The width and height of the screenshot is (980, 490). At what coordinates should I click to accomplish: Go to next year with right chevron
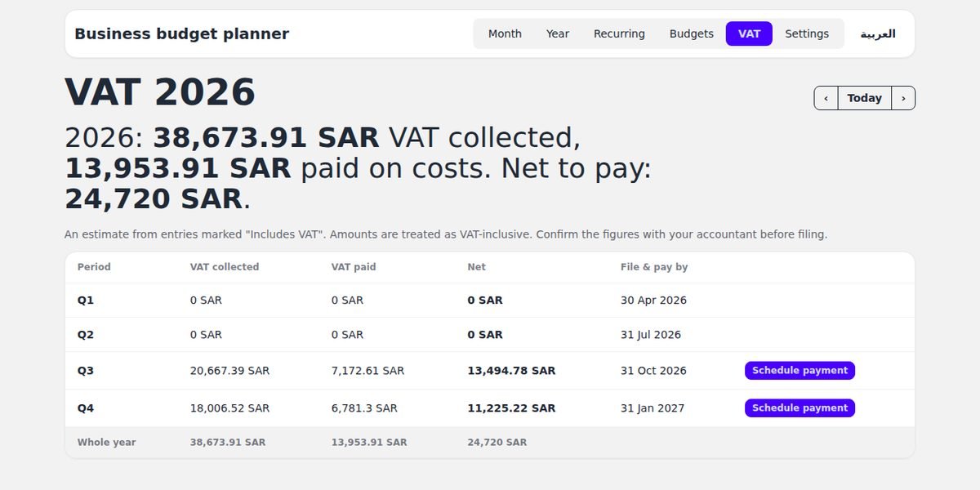coord(903,98)
